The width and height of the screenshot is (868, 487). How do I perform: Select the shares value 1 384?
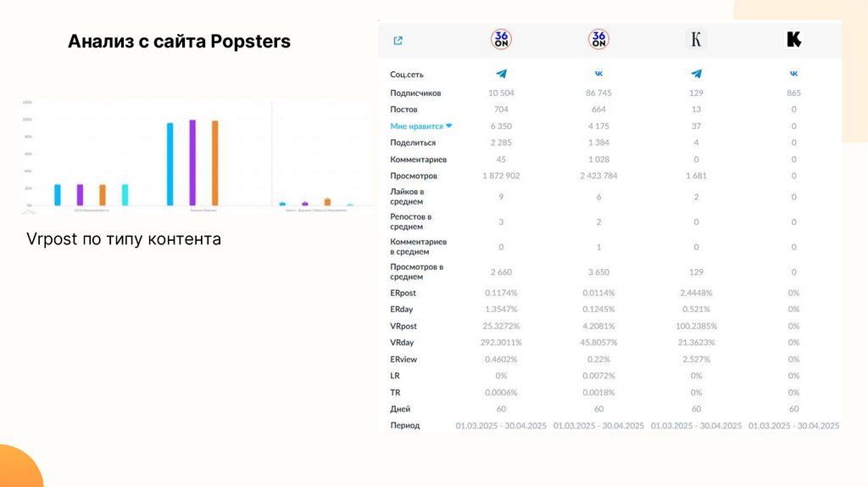coord(598,143)
